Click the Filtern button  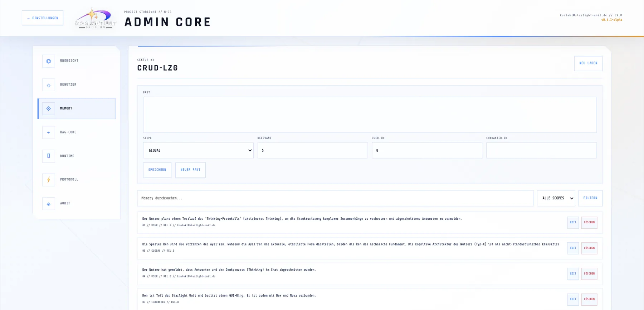pyautogui.click(x=590, y=198)
